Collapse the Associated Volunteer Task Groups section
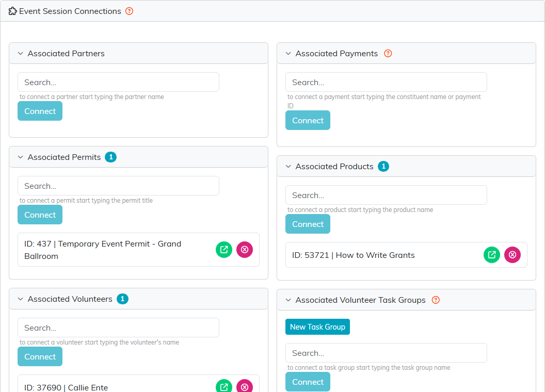The height and width of the screenshot is (392, 545). (x=288, y=300)
